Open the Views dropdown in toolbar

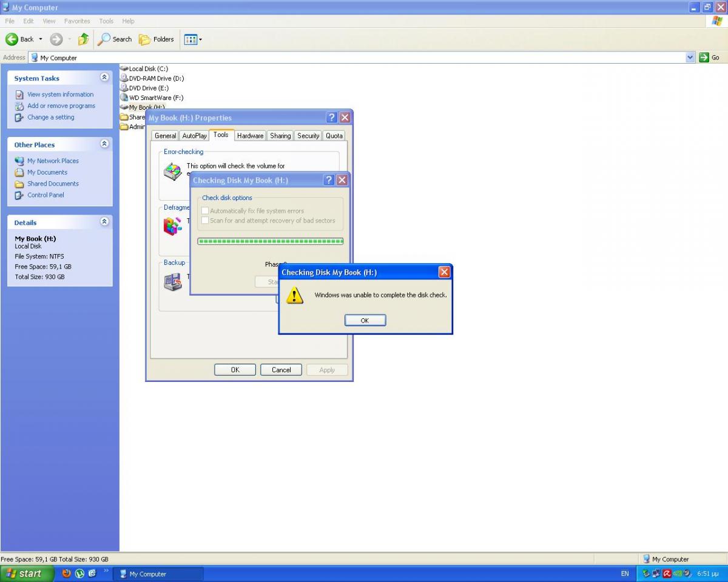tap(193, 39)
